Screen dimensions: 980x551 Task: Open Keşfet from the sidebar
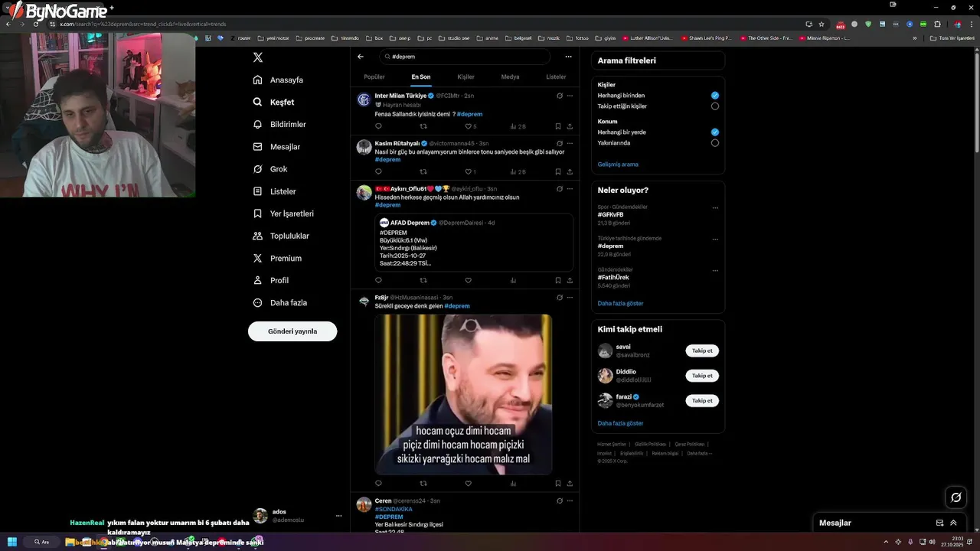point(274,103)
